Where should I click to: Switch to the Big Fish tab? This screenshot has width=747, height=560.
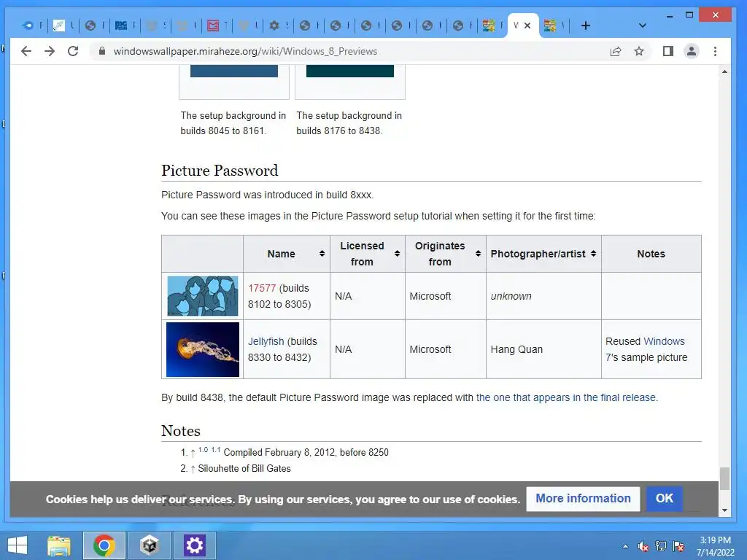tap(125, 26)
